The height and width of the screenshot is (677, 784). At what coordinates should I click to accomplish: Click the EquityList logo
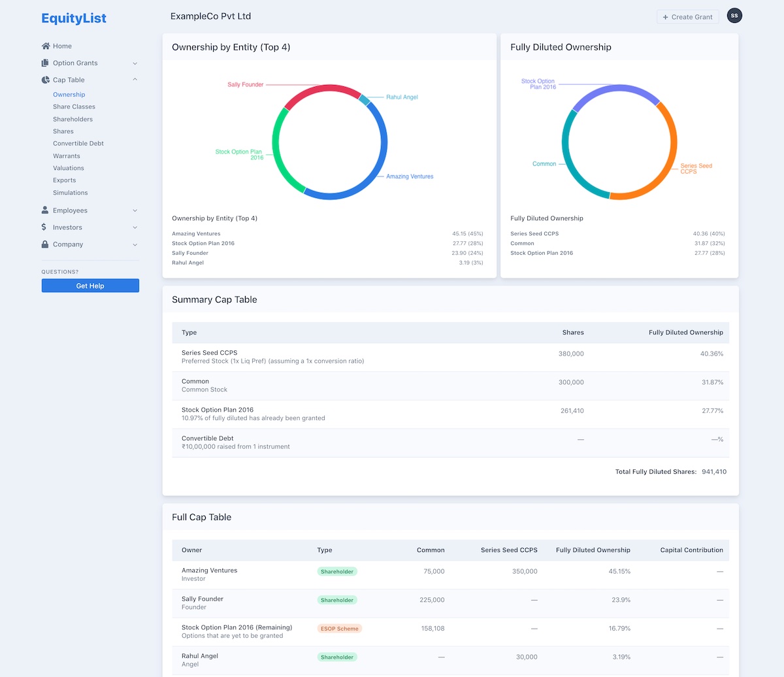click(x=74, y=18)
